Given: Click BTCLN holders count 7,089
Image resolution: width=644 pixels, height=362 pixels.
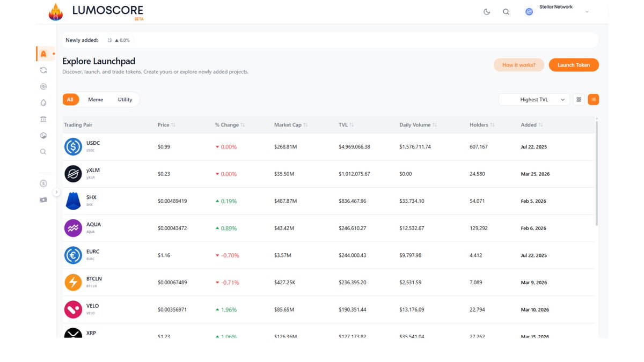Looking at the screenshot, I should click(x=475, y=283).
